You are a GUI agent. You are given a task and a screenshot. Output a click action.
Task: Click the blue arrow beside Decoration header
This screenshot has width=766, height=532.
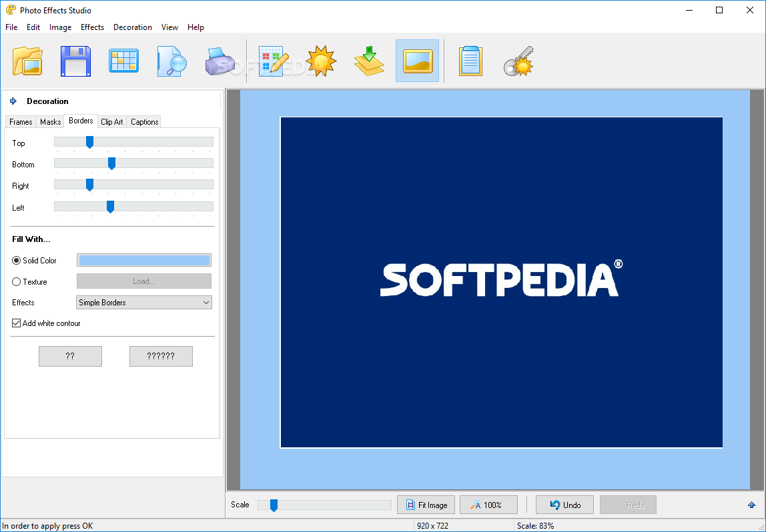13,101
